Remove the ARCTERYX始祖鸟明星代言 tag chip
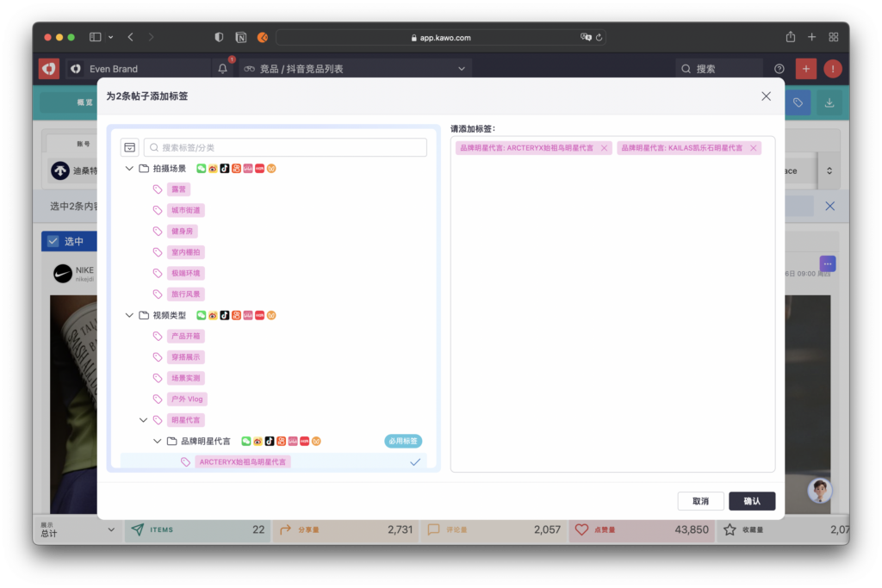882x588 pixels. pyautogui.click(x=604, y=148)
